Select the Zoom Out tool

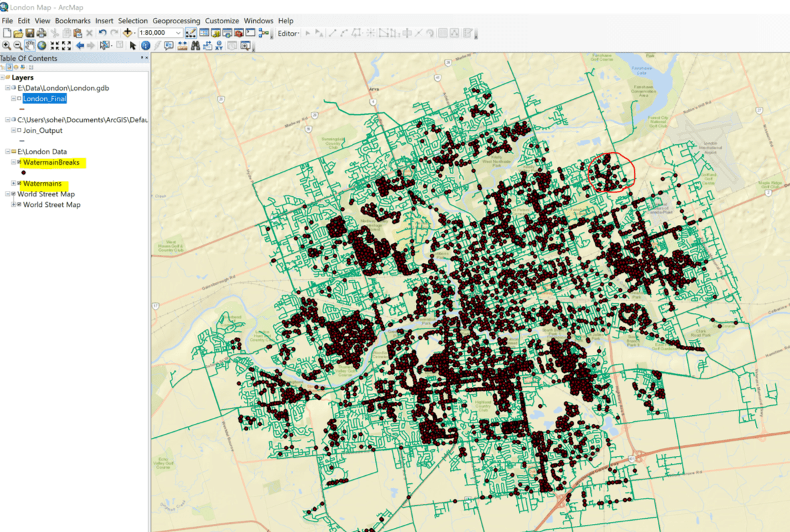point(18,46)
